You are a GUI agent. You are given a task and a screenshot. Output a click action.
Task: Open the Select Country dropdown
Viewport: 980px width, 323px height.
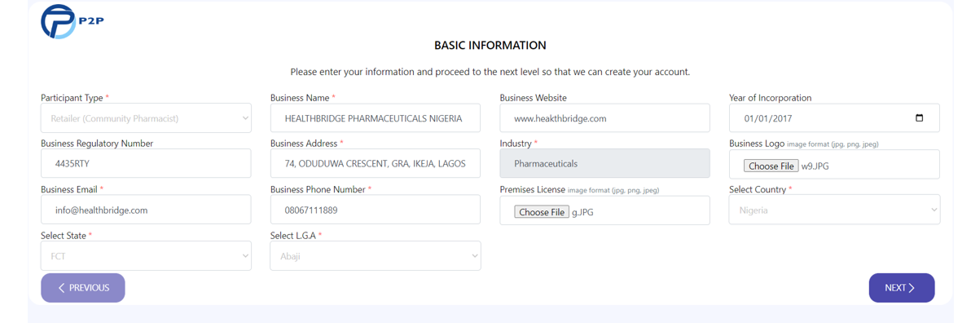[x=834, y=210]
